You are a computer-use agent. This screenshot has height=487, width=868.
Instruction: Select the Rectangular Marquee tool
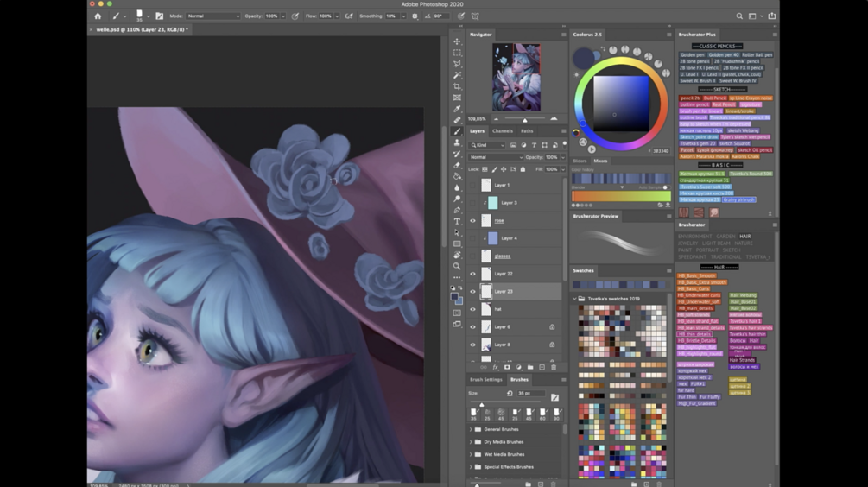click(x=457, y=53)
